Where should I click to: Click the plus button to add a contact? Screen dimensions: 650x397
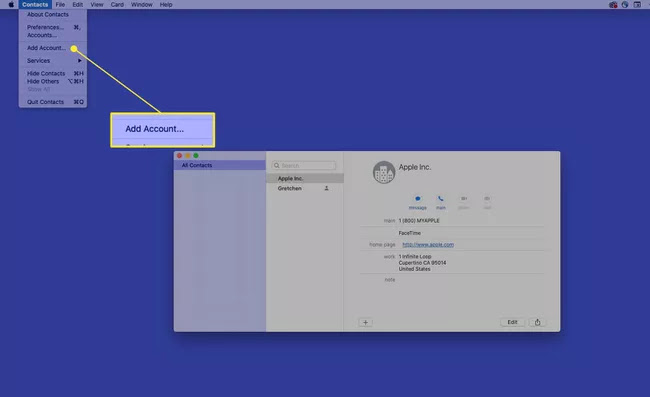click(365, 322)
